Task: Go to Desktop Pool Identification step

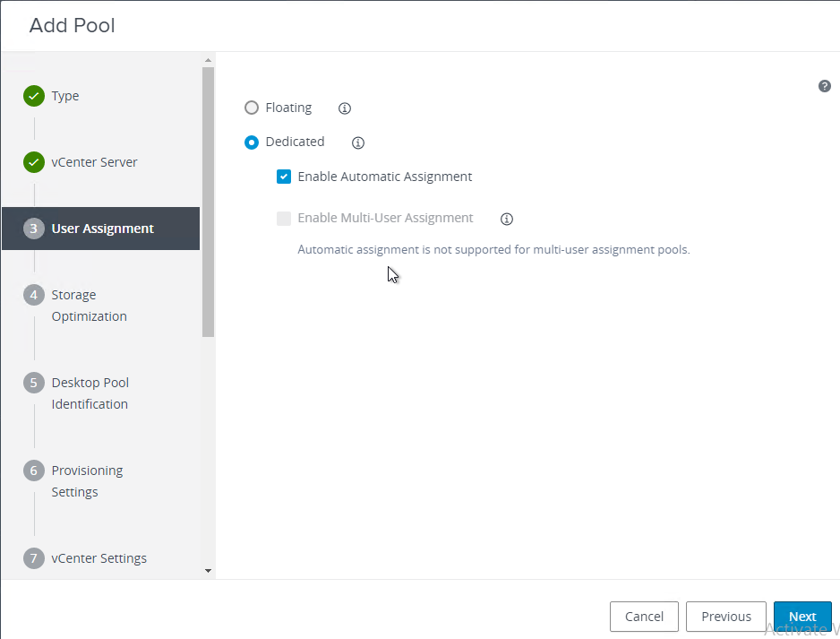Action: (x=90, y=393)
